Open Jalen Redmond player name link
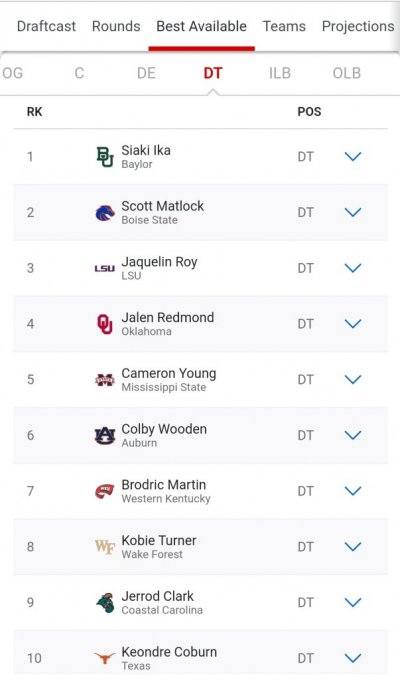The width and height of the screenshot is (400, 680). [x=168, y=317]
